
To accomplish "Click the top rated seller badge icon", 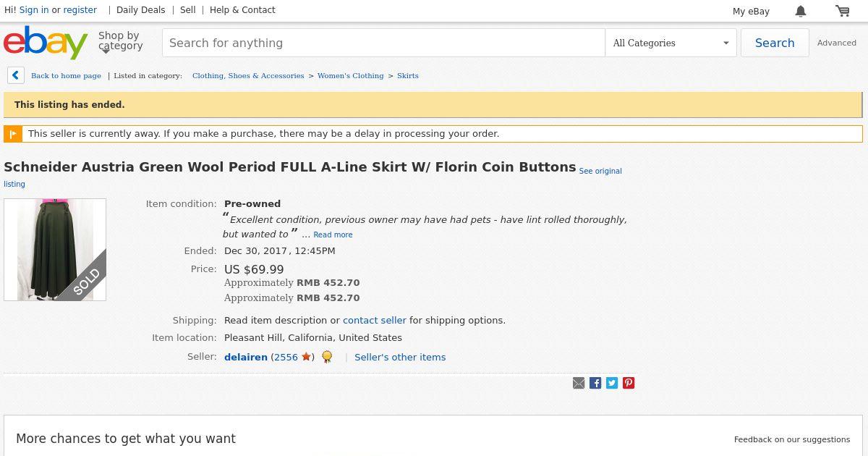I will click(x=327, y=357).
